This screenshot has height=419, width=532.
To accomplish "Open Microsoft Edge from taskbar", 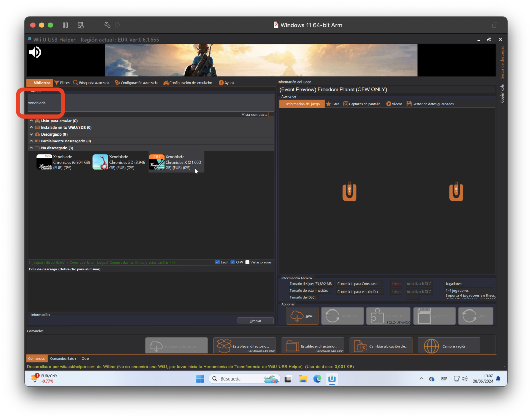I will (317, 379).
